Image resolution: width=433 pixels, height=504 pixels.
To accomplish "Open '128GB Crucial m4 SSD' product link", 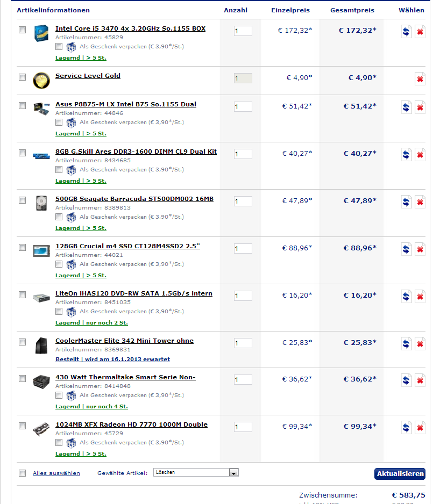I will 127,246.
